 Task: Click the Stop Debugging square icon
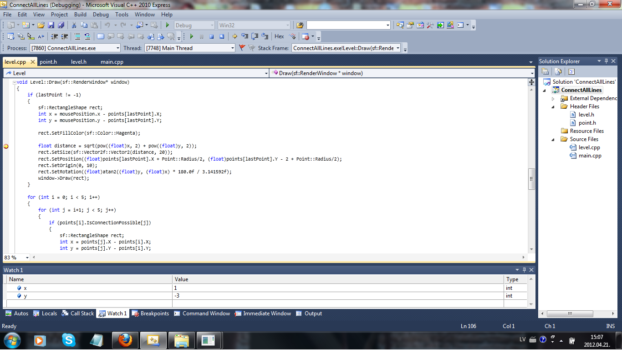point(211,36)
